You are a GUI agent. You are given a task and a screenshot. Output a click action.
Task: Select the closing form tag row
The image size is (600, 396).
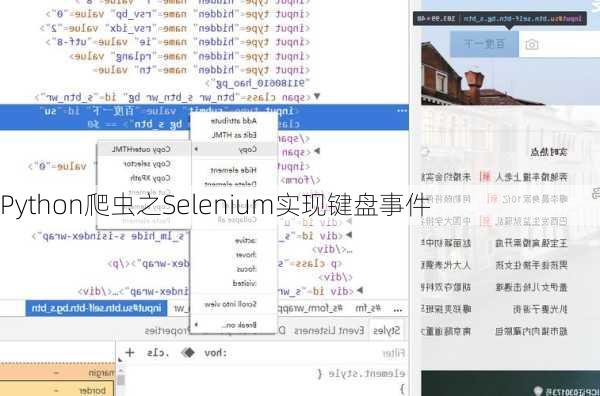point(301,180)
